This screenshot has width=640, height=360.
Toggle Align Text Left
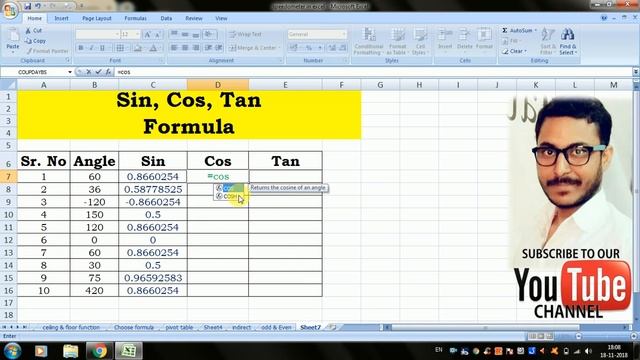[x=174, y=48]
